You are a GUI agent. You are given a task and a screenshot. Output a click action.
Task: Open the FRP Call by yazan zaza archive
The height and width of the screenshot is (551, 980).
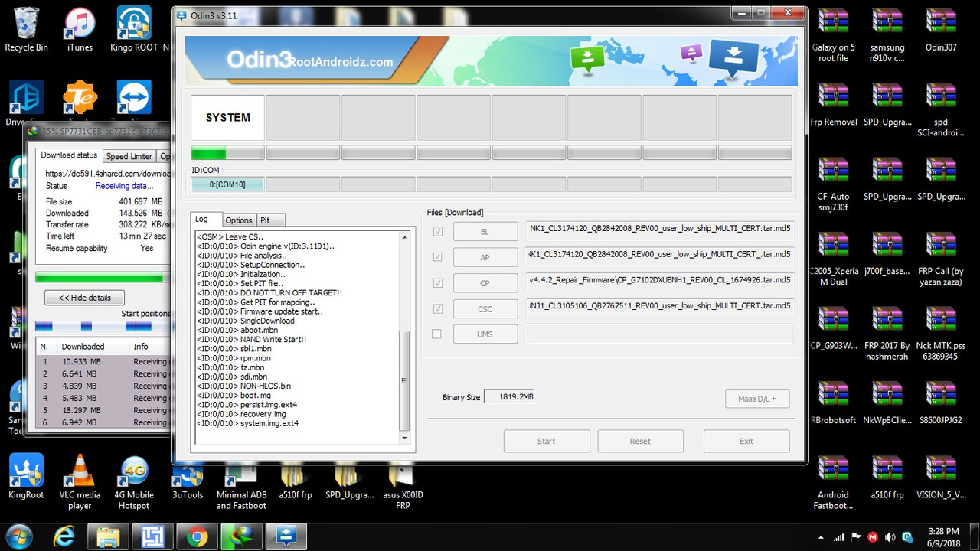(941, 259)
